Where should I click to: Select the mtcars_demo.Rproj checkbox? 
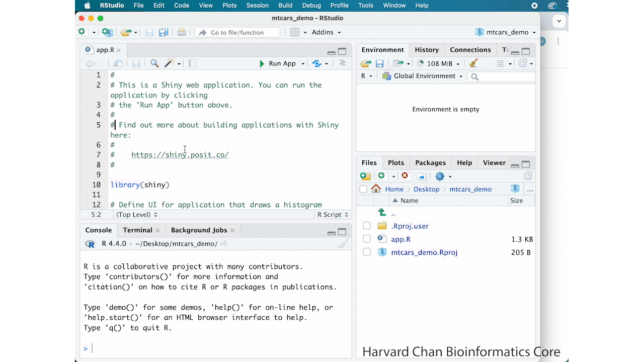pyautogui.click(x=367, y=252)
